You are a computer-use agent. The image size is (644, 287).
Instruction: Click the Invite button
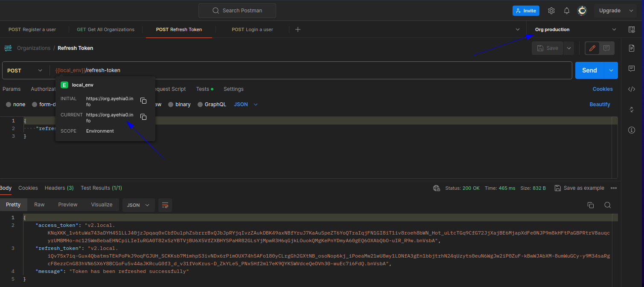(526, 11)
